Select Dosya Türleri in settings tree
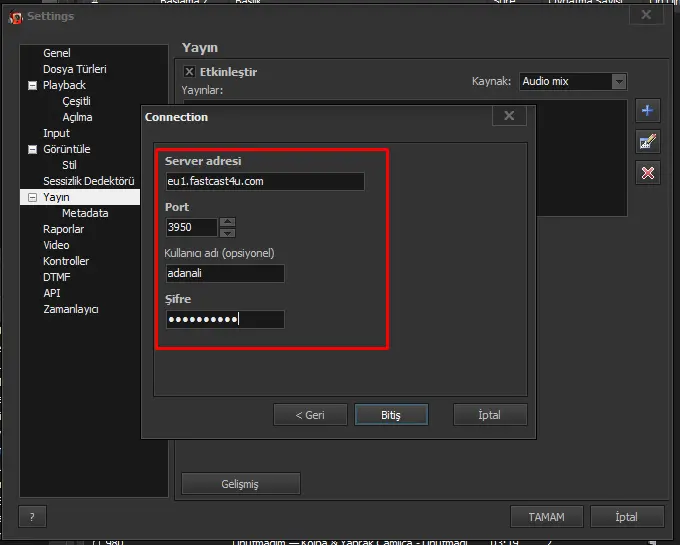 (x=75, y=69)
